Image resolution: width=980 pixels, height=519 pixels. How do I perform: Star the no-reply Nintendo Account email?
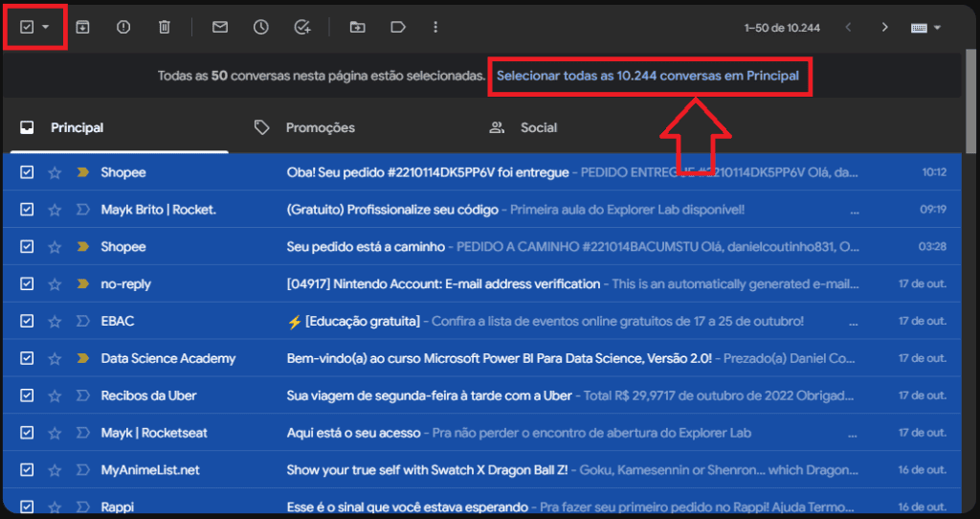[x=55, y=284]
